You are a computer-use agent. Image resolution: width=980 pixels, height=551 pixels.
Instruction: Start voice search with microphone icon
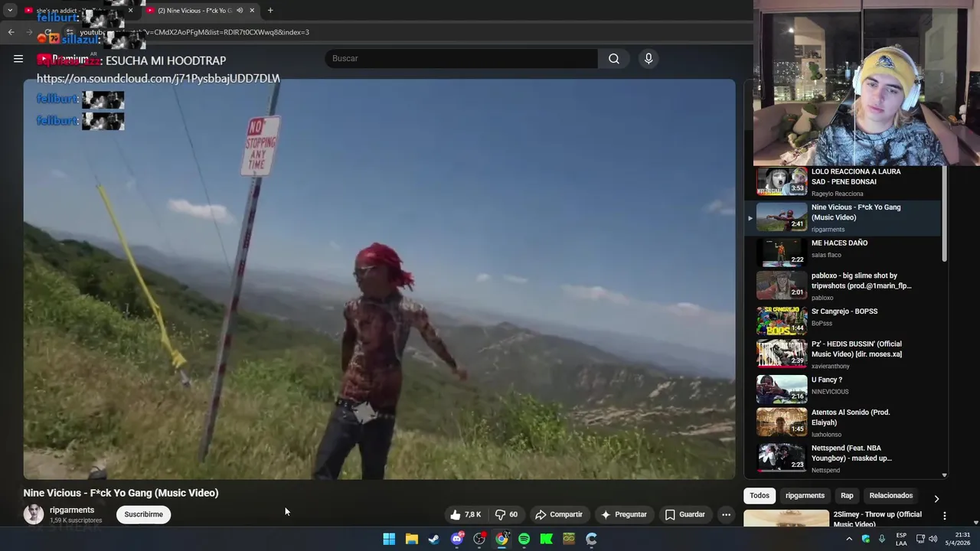click(648, 59)
